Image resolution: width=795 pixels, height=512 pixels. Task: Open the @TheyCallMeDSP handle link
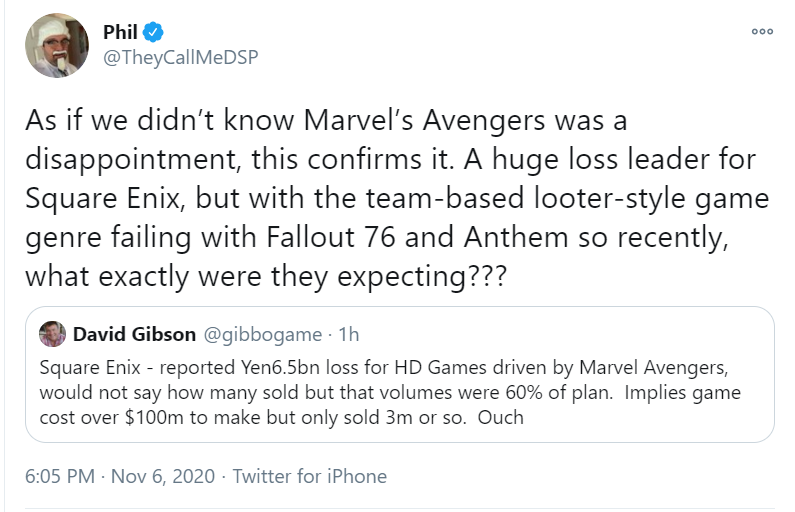pyautogui.click(x=180, y=57)
